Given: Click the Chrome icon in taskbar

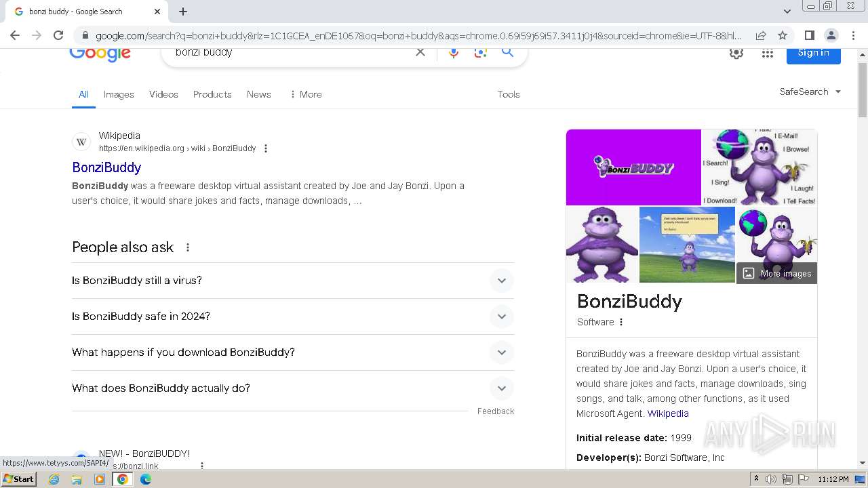Looking at the screenshot, I should click(123, 479).
